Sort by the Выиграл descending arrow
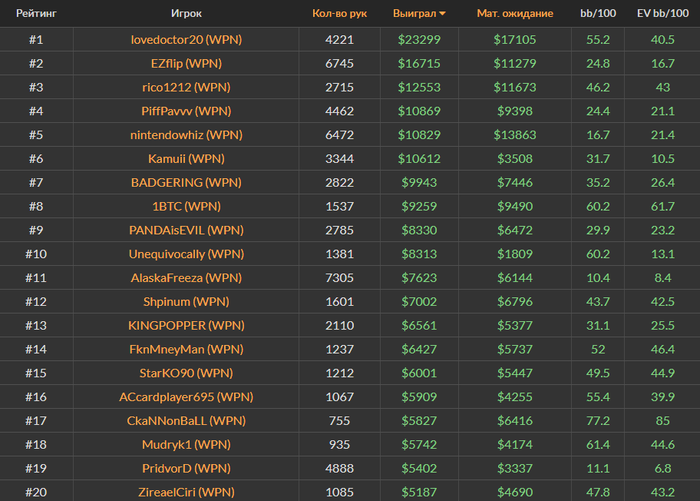Viewport: 700px width, 501px height. pos(443,14)
